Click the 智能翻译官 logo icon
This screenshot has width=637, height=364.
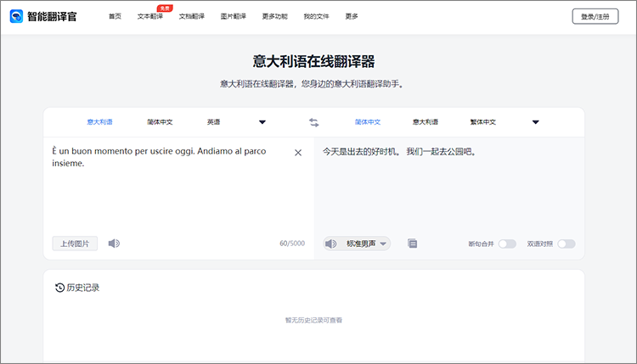point(16,16)
